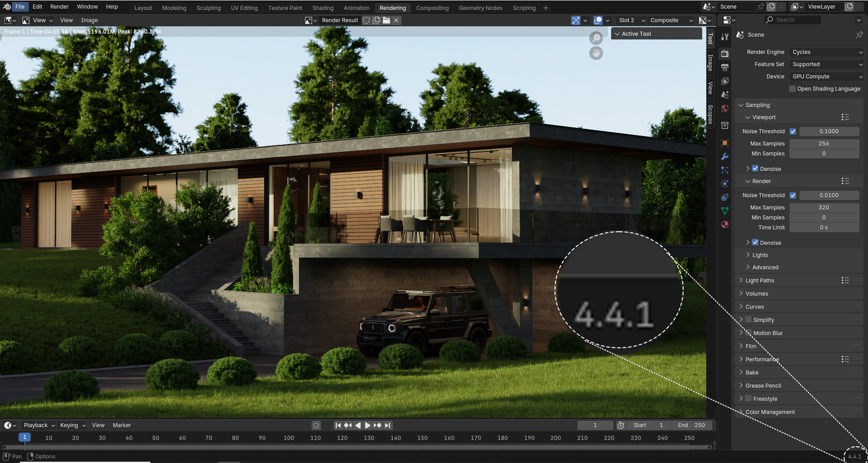Click the properties Search field
This screenshot has height=463, width=868.
[793, 20]
